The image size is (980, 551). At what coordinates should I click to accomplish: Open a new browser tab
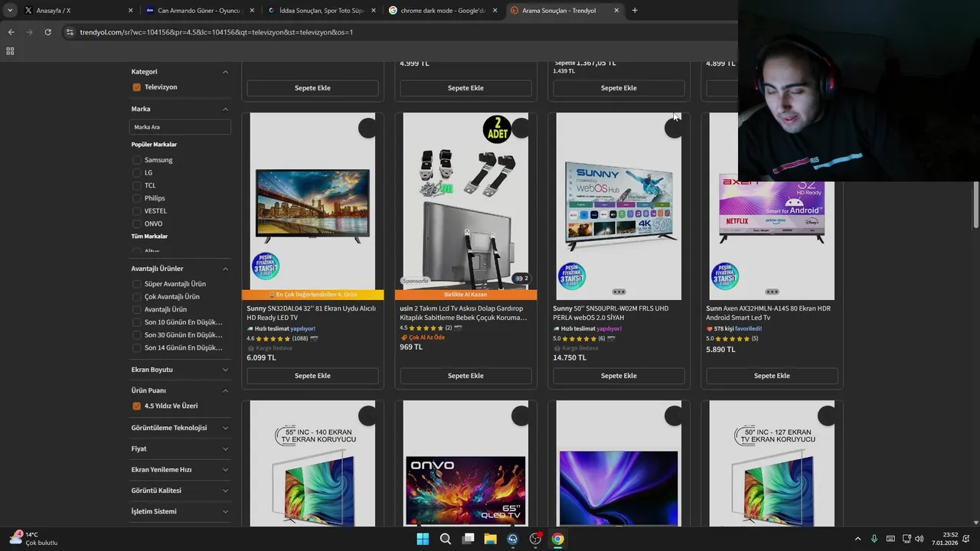pos(635,11)
